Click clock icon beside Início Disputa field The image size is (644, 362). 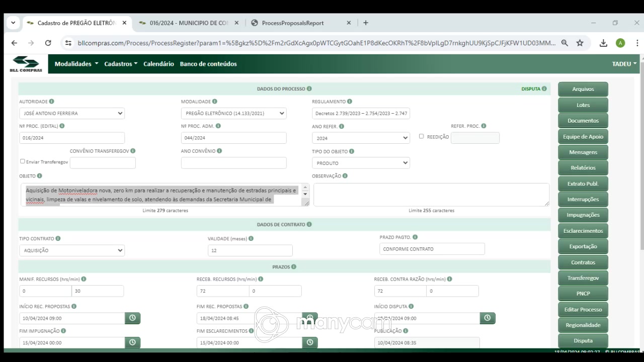[487, 318]
